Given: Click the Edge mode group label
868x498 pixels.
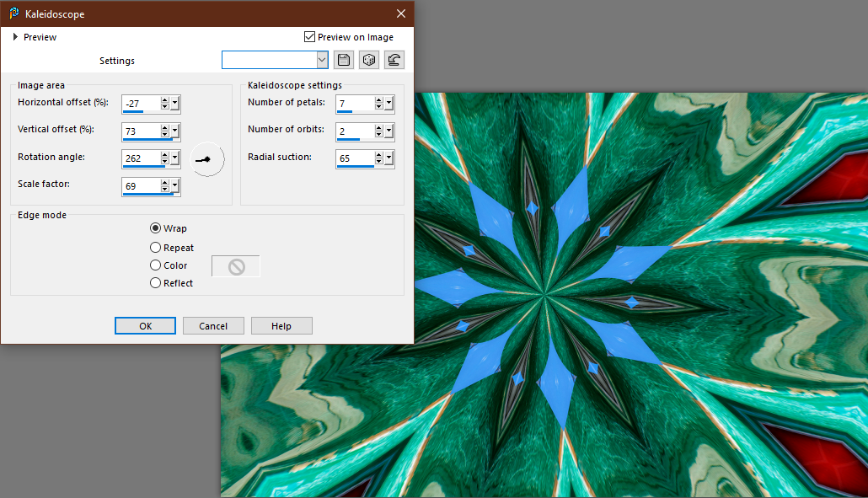Looking at the screenshot, I should point(42,215).
